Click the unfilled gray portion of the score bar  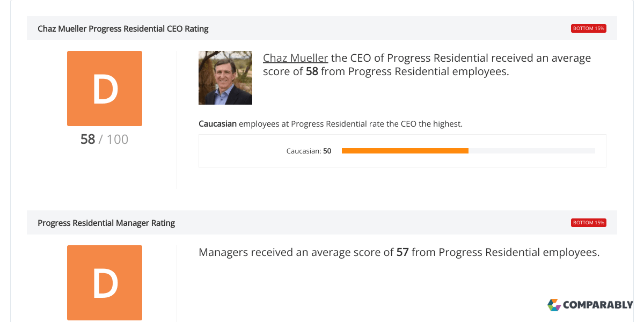(x=531, y=151)
